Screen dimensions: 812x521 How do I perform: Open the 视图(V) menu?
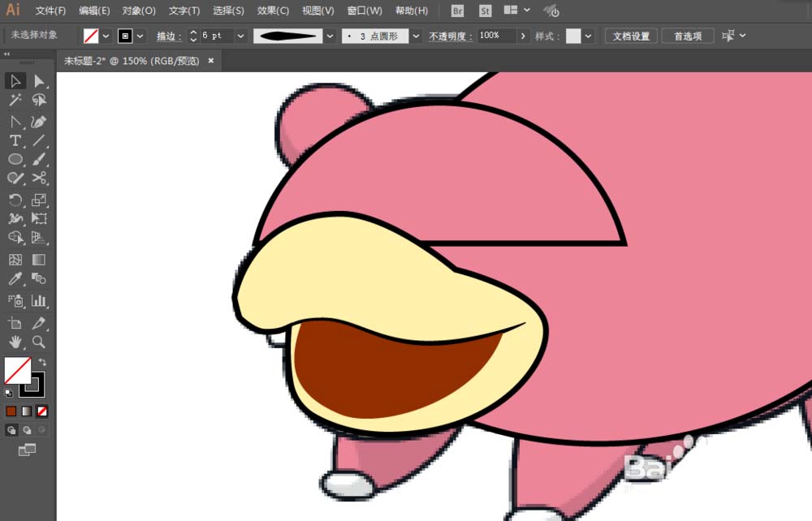point(318,11)
